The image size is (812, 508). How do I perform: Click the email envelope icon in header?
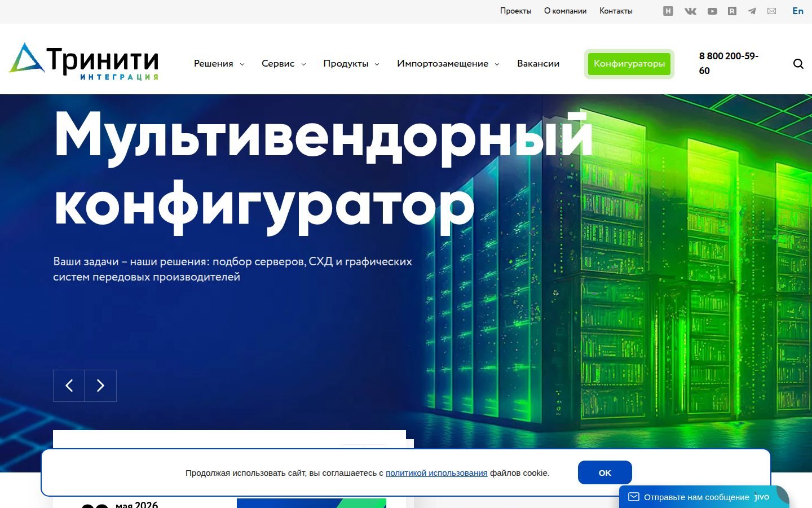coord(772,11)
